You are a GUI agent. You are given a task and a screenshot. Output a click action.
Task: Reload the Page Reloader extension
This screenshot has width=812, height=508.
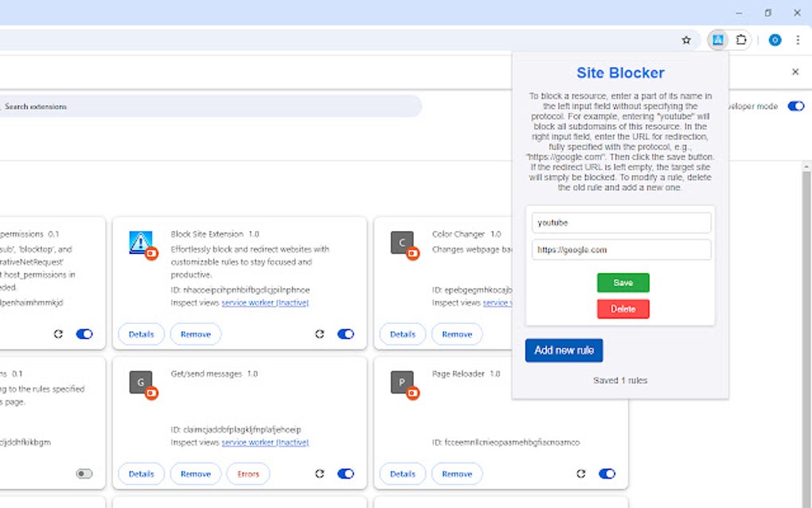[581, 474]
